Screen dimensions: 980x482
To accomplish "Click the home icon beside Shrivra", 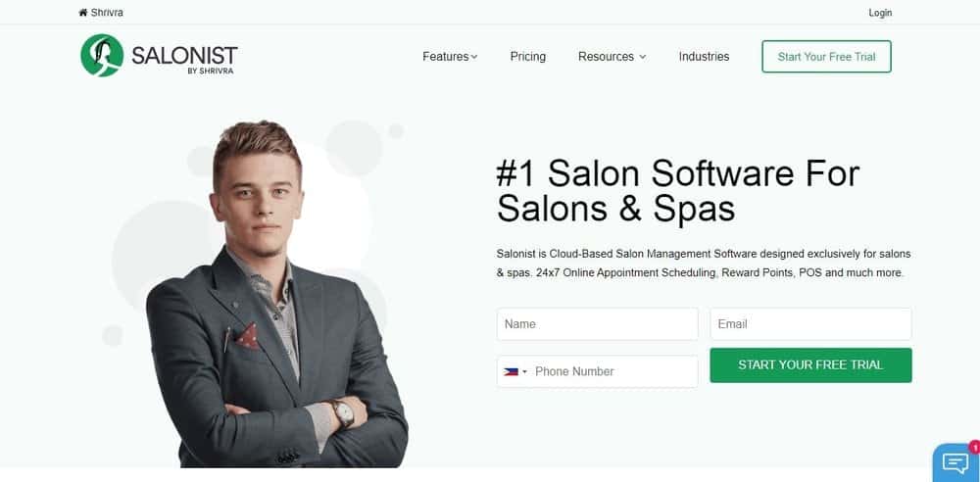I will click(83, 13).
